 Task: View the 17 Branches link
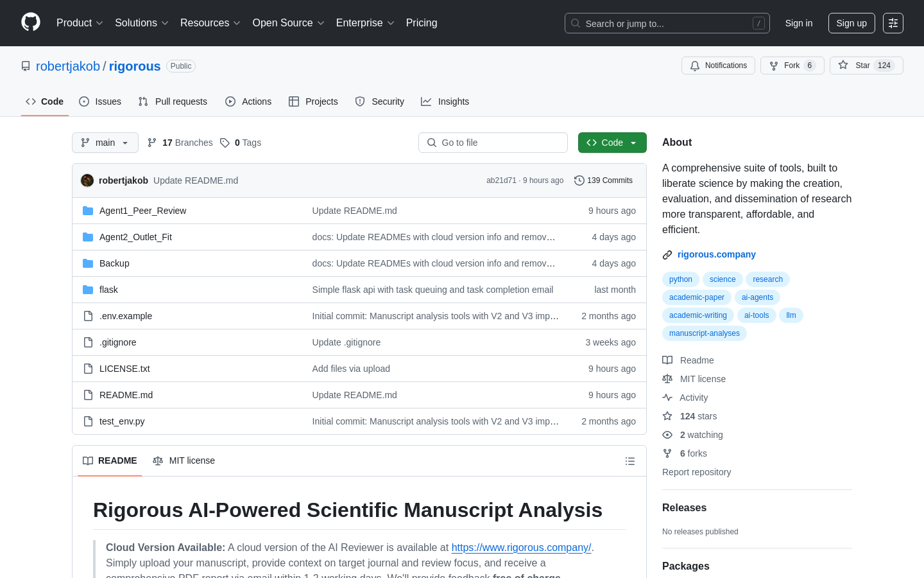point(180,143)
